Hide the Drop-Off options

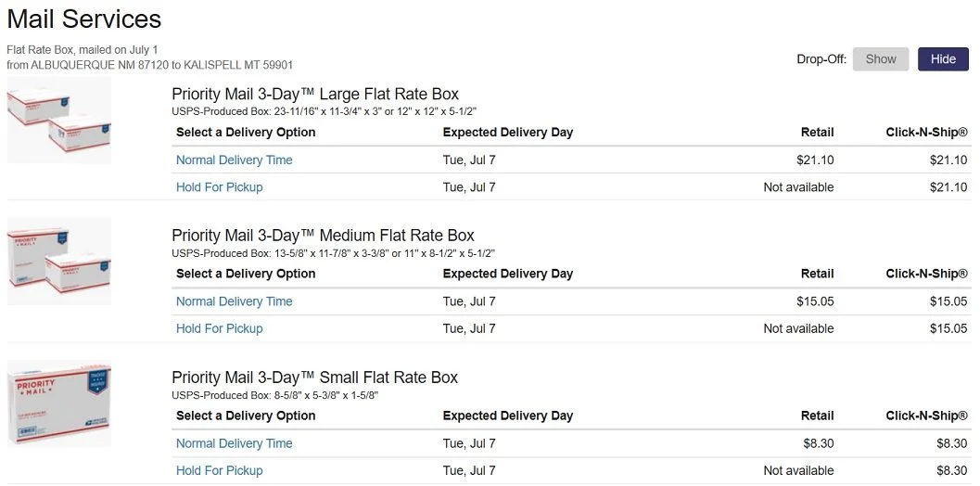(942, 59)
